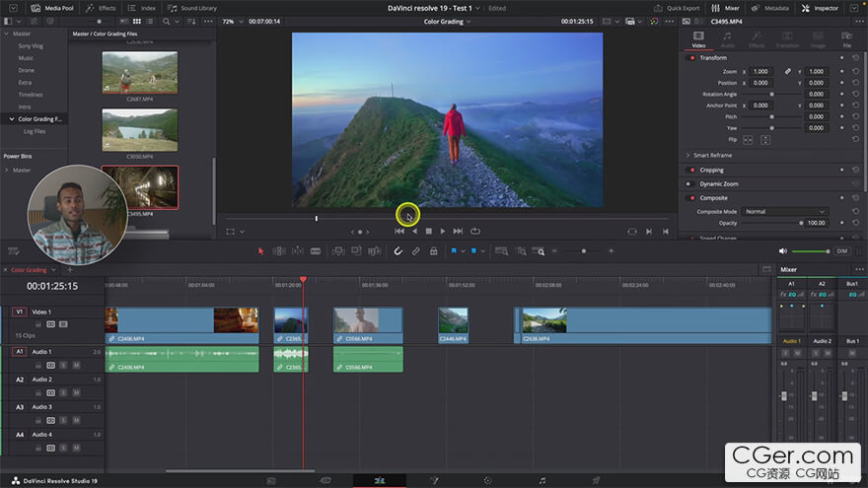Open the Deliver rocket page
Viewport: 868px width, 488px height.
coord(596,481)
